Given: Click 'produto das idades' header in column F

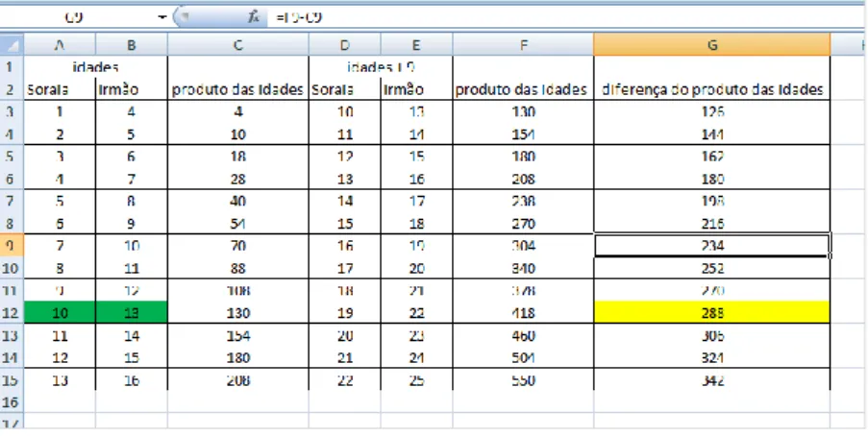Looking at the screenshot, I should [523, 89].
